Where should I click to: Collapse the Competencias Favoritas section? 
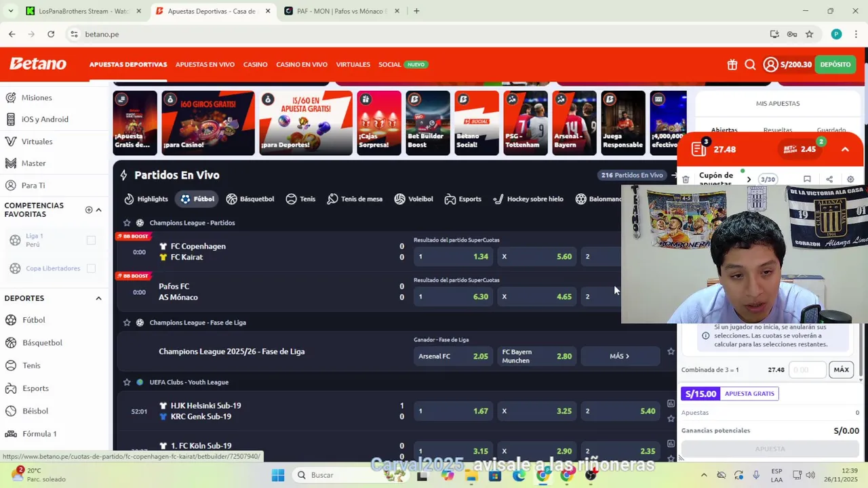pyautogui.click(x=98, y=209)
